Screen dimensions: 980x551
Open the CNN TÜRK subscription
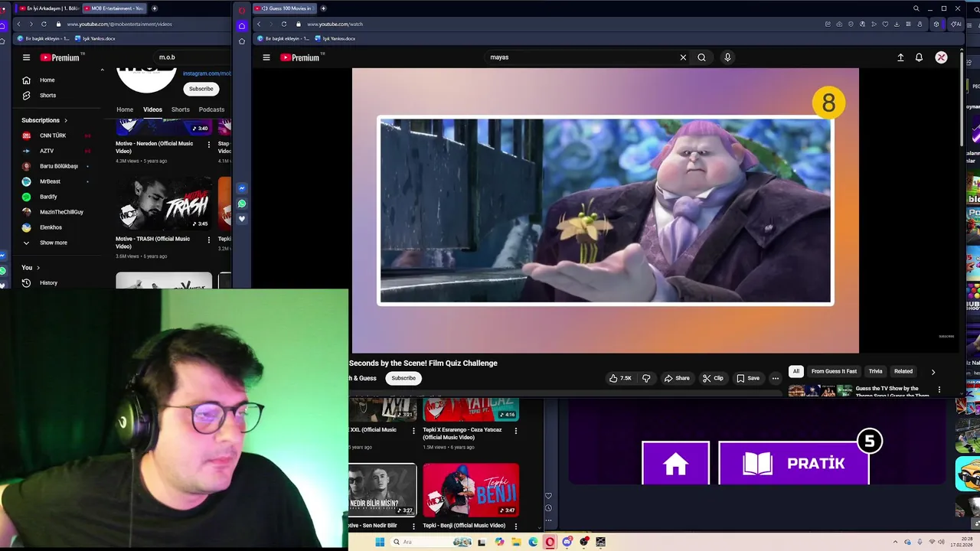point(54,135)
